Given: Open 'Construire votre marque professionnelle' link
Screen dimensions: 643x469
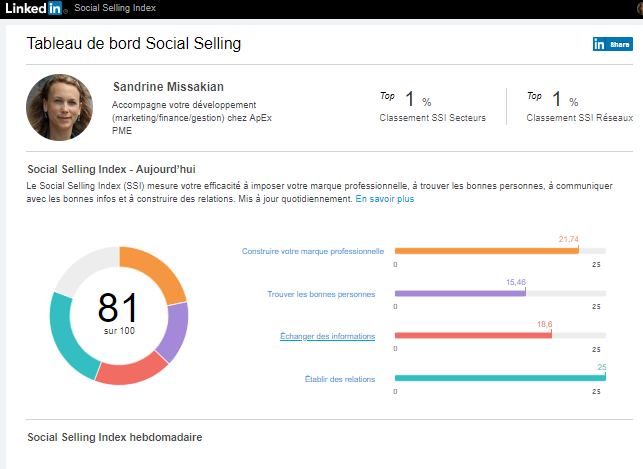Looking at the screenshot, I should pos(313,251).
